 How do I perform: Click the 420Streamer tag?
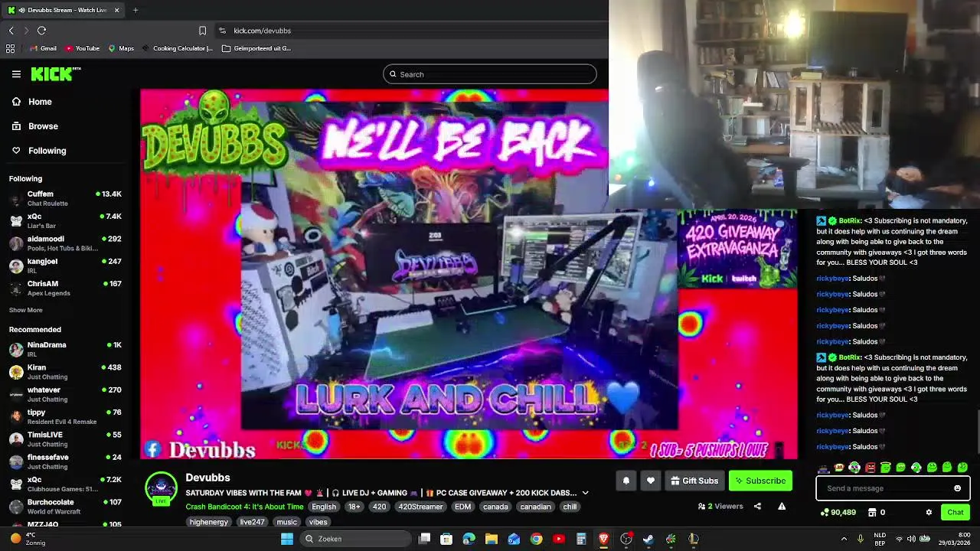pyautogui.click(x=420, y=507)
